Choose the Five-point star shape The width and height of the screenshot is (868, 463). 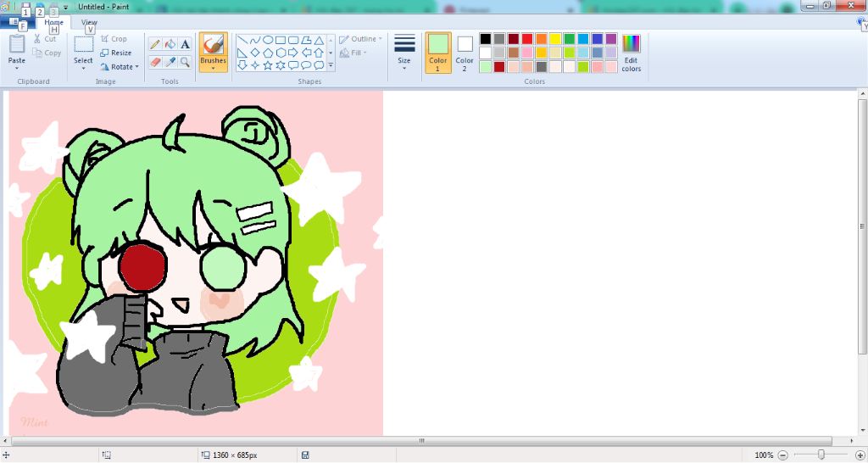(x=268, y=65)
